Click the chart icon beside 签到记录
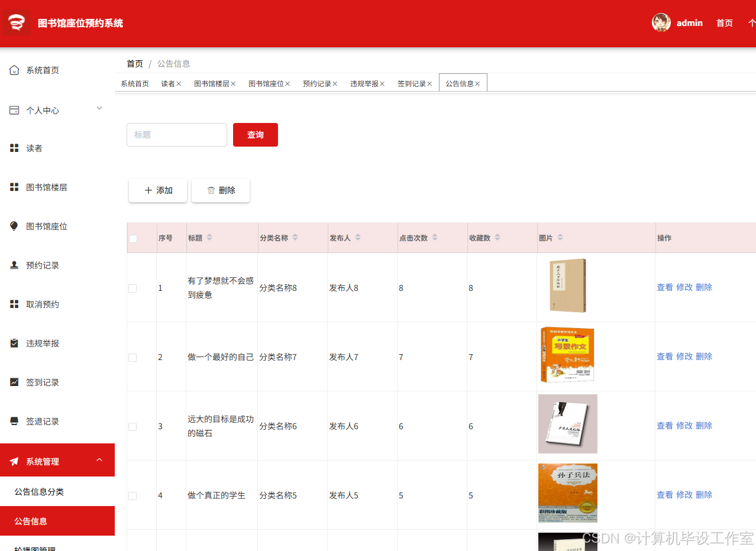The width and height of the screenshot is (756, 551). tap(14, 383)
